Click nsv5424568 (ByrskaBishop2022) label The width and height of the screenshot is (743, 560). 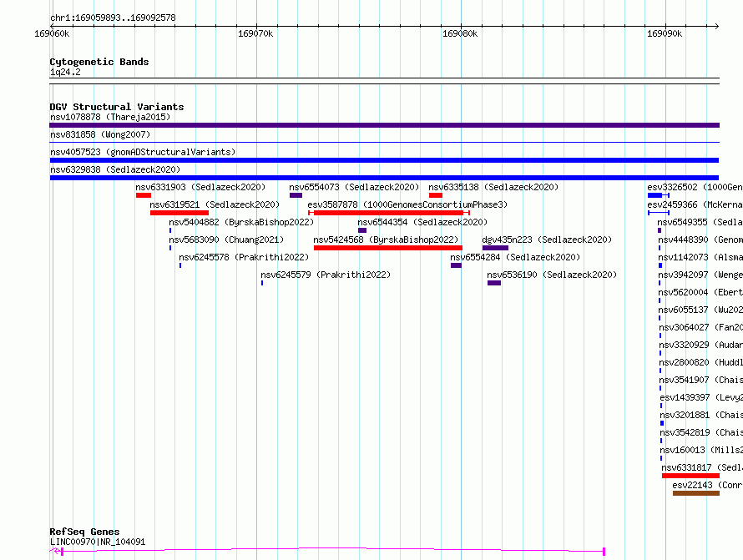[386, 240]
